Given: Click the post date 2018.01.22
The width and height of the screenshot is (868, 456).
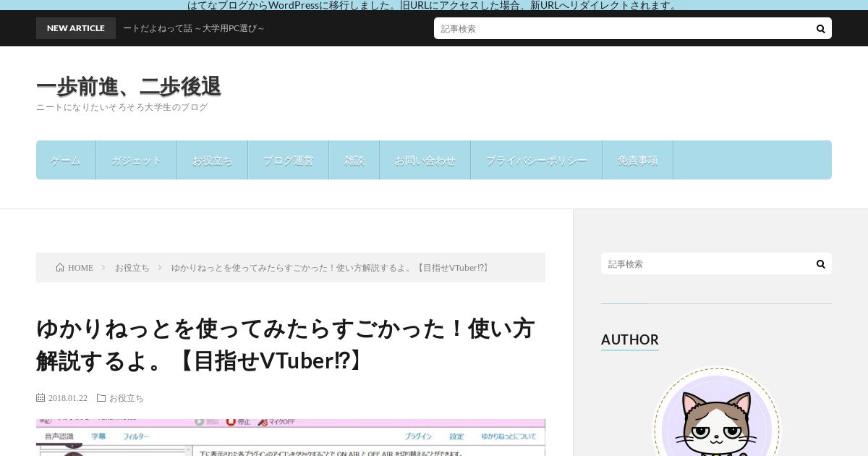Looking at the screenshot, I should tap(68, 398).
